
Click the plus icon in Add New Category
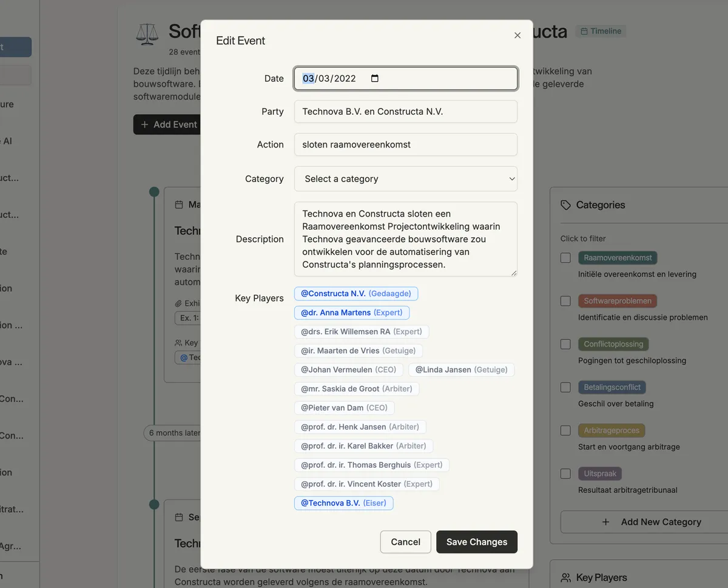(605, 522)
